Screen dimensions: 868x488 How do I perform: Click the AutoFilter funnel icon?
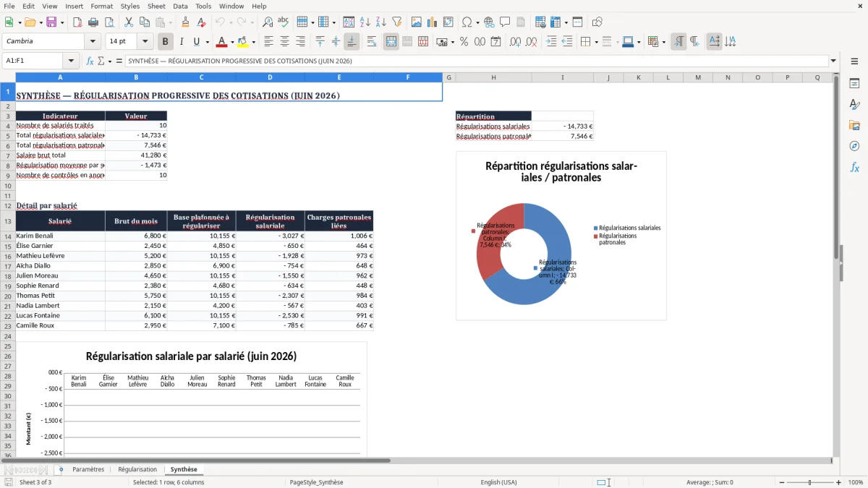tap(396, 22)
